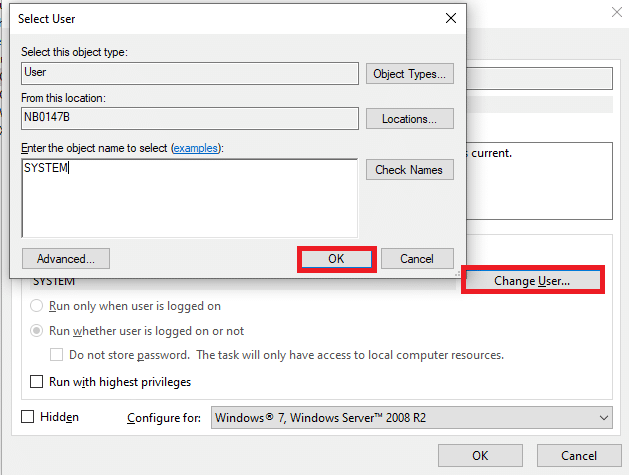Click into the object name text box

click(189, 197)
